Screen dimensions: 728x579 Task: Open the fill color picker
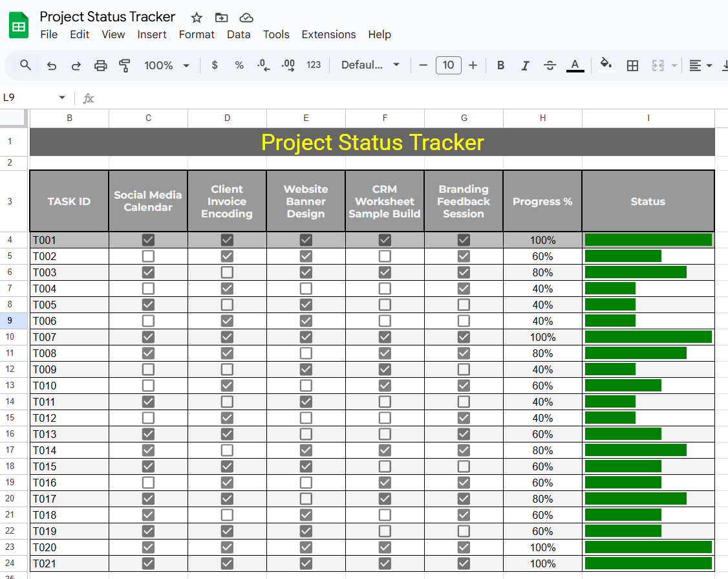[606, 65]
